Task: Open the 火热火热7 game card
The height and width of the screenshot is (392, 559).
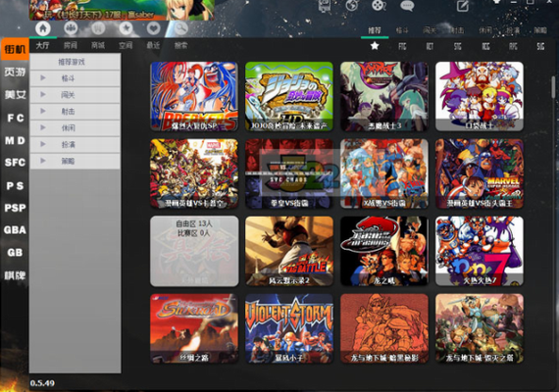Action: (x=480, y=251)
